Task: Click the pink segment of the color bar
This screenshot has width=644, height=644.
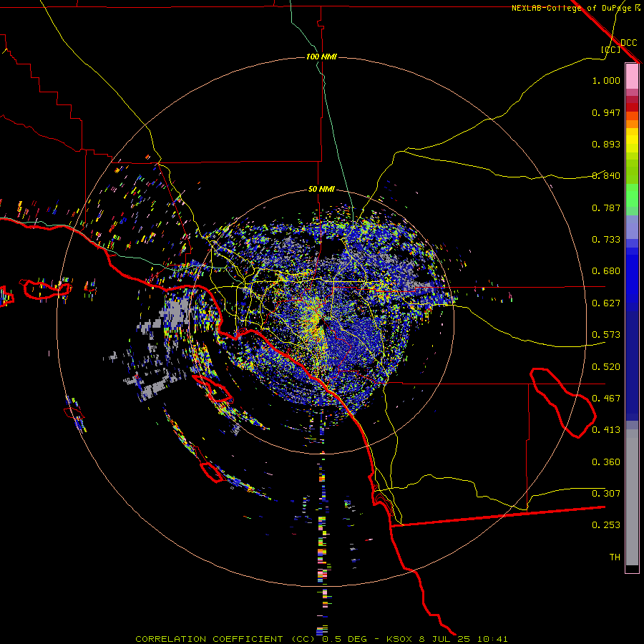Action: (632, 77)
